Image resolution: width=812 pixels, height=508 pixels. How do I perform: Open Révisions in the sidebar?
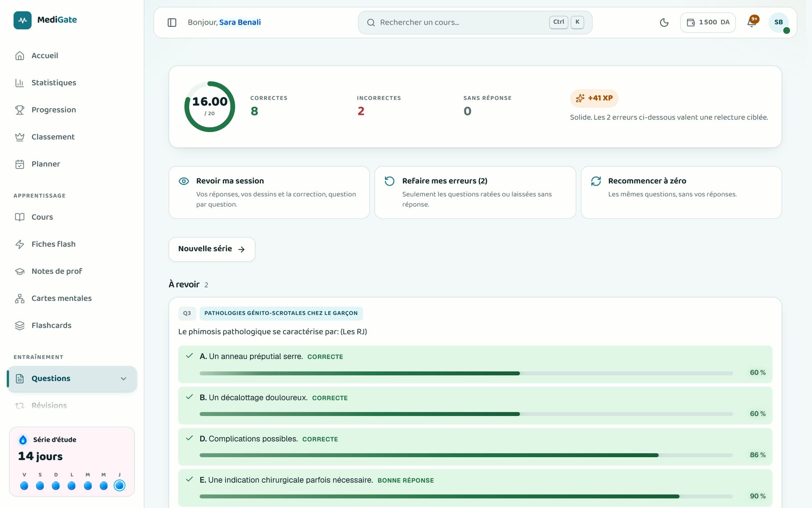tap(72, 406)
